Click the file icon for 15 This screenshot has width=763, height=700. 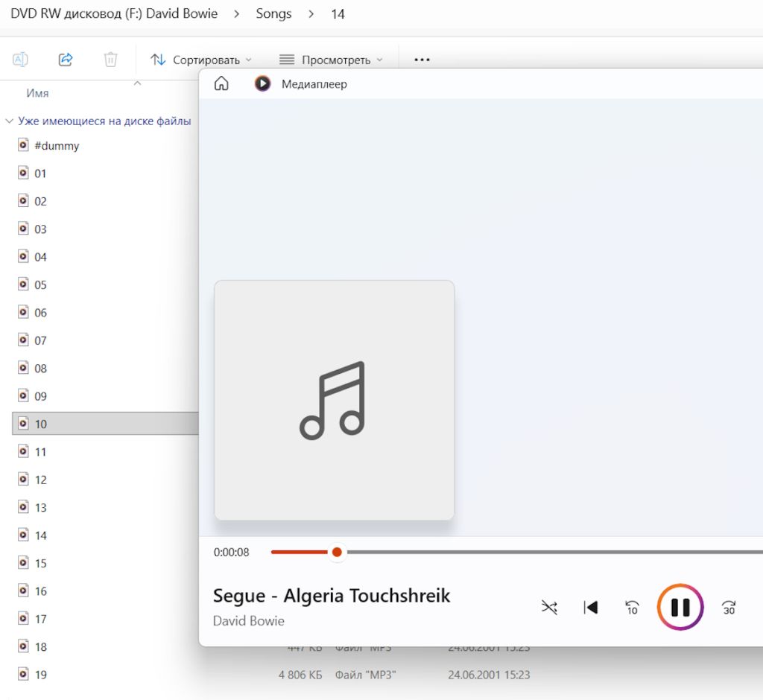point(23,563)
